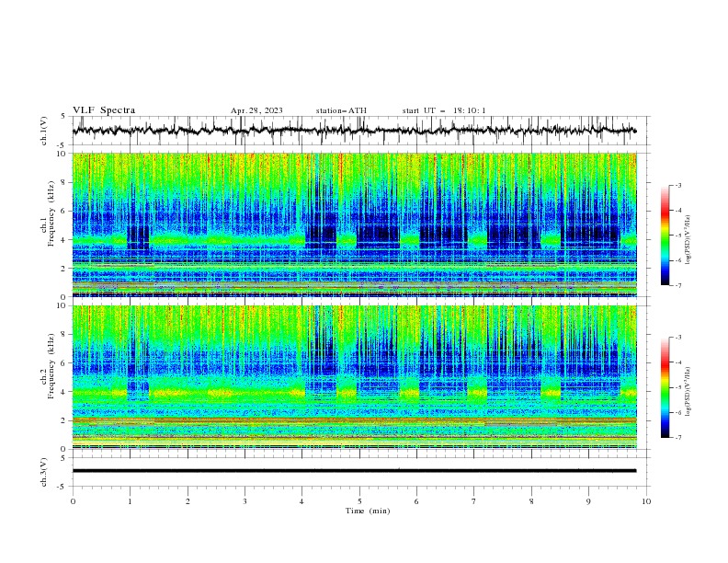Click the ch.2 'Frequency (kHz)' label
The image size is (728, 563).
(x=51, y=366)
